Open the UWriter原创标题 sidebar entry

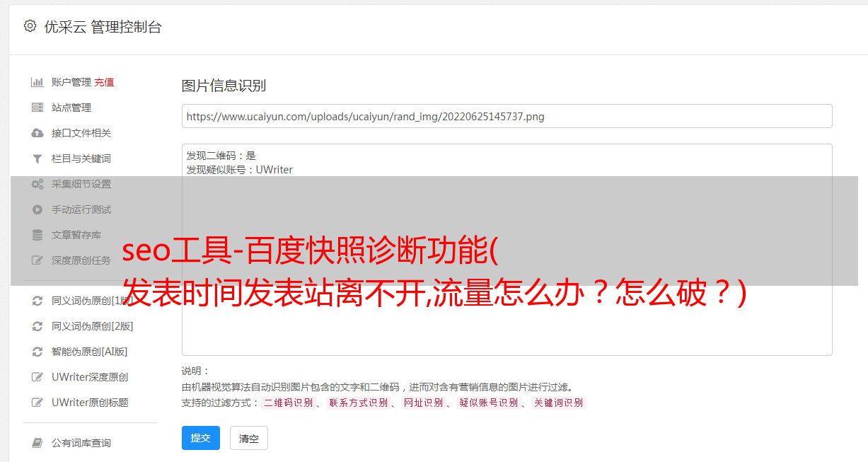coord(90,403)
